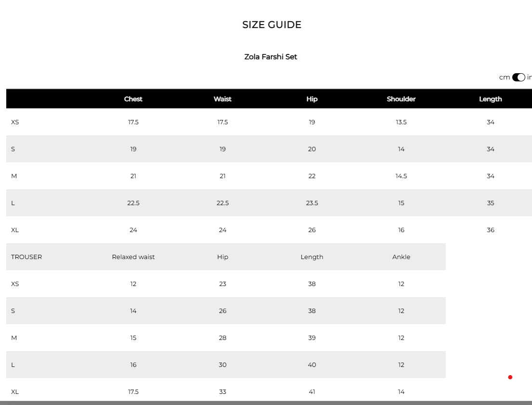Select the shoulder value 14.5
The image size is (532, 405).
(x=401, y=176)
